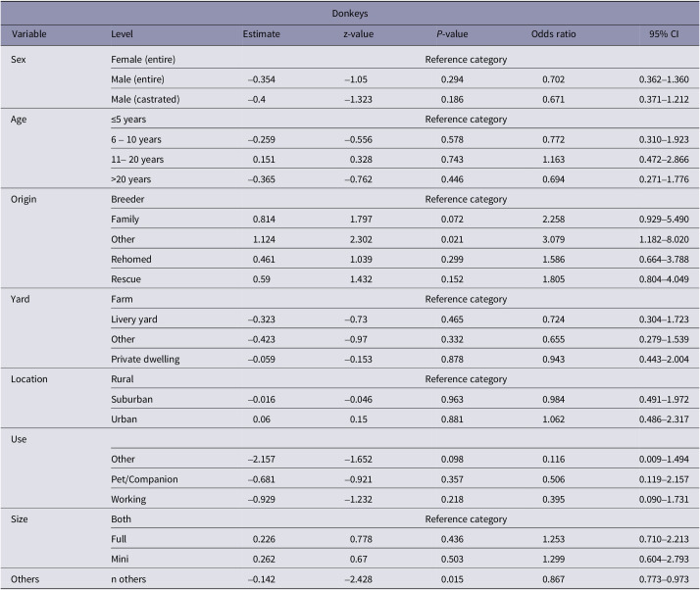Image resolution: width=700 pixels, height=590 pixels.
Task: Click the Sex variable label
Action: (x=19, y=60)
